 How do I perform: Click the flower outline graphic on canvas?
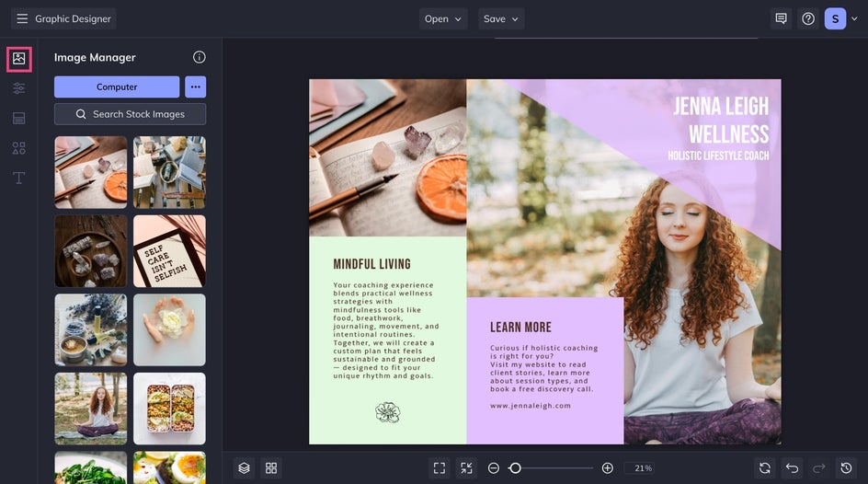point(387,412)
